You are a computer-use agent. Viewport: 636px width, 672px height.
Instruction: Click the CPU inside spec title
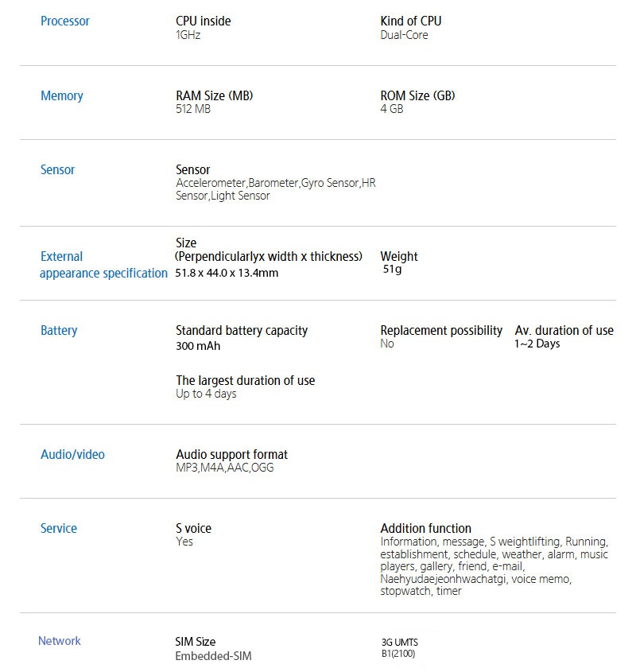click(204, 21)
